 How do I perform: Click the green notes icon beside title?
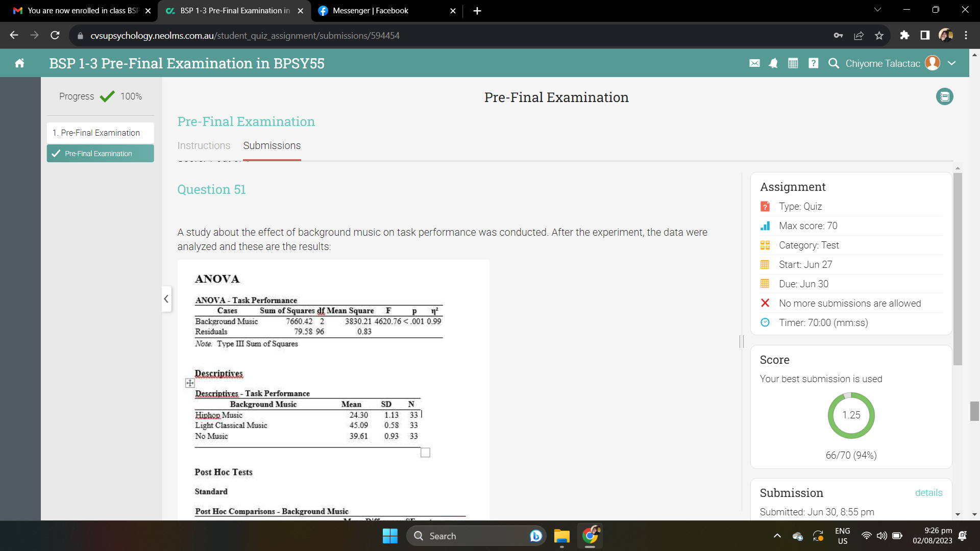(944, 96)
